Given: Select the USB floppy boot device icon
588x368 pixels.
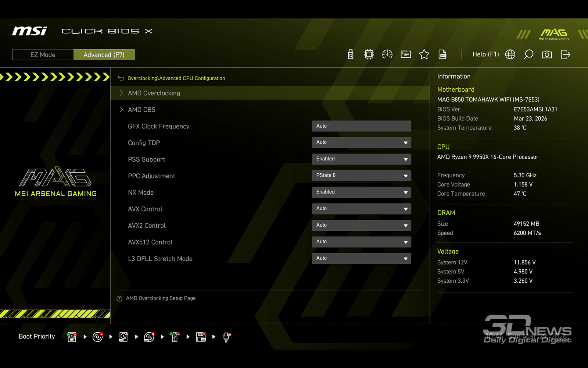Looking at the screenshot, I should [201, 337].
